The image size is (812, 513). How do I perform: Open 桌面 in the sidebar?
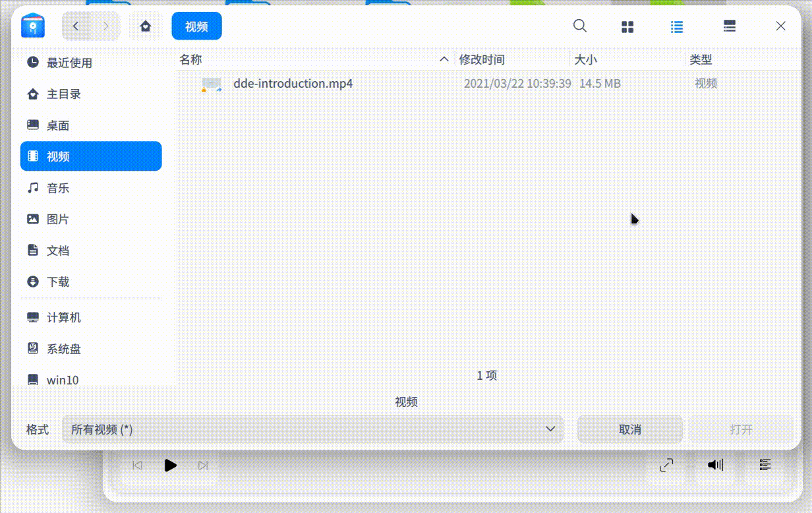tap(91, 125)
